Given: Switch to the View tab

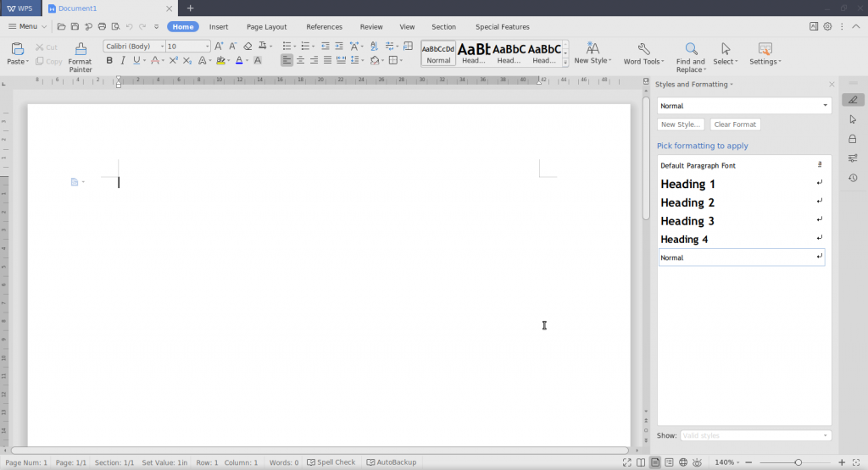Looking at the screenshot, I should 407,26.
